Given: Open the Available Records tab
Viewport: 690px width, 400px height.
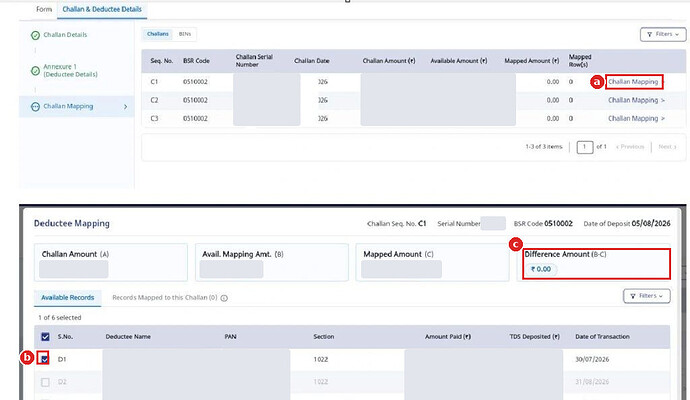Looking at the screenshot, I should click(68, 297).
